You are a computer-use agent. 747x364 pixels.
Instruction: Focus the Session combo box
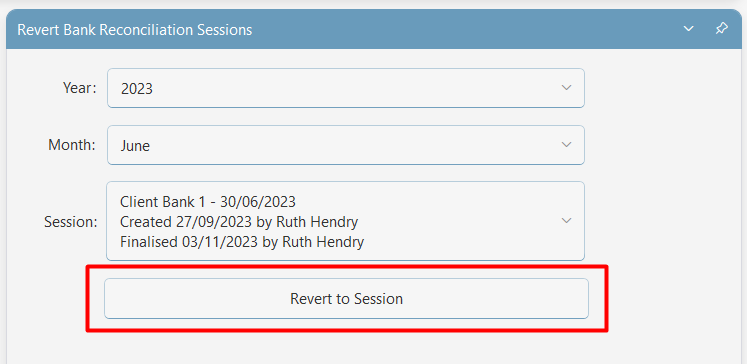coord(346,221)
